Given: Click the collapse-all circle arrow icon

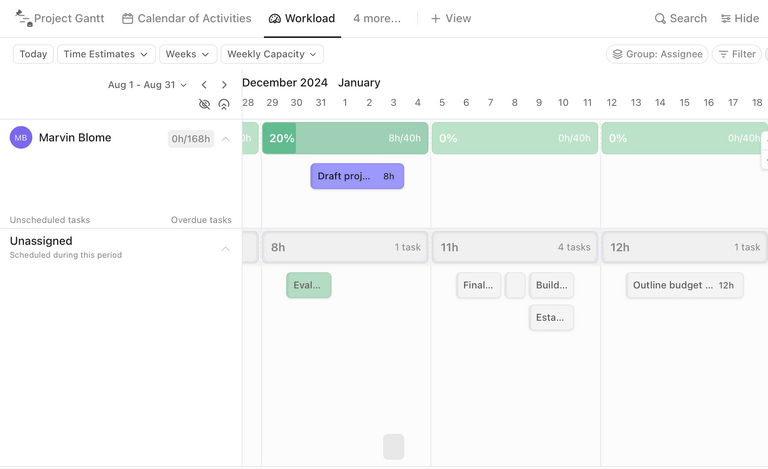Looking at the screenshot, I should [x=224, y=104].
